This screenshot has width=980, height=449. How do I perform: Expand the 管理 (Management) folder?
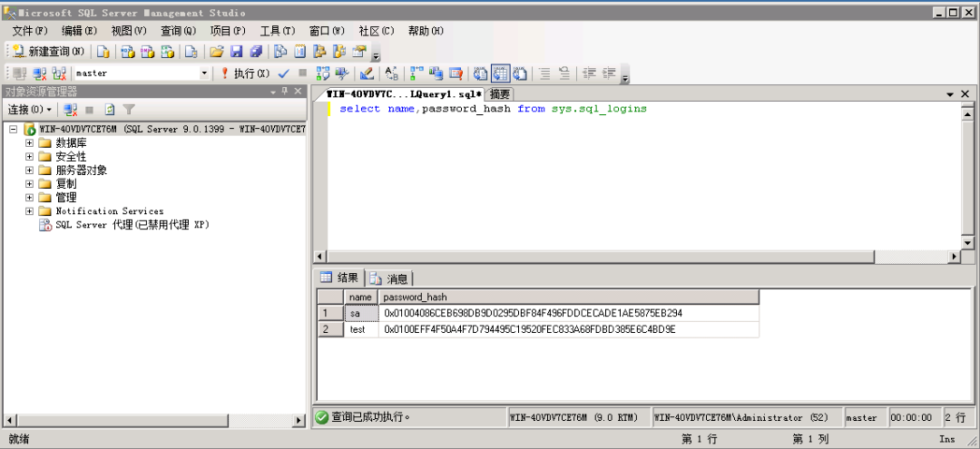coord(29,198)
